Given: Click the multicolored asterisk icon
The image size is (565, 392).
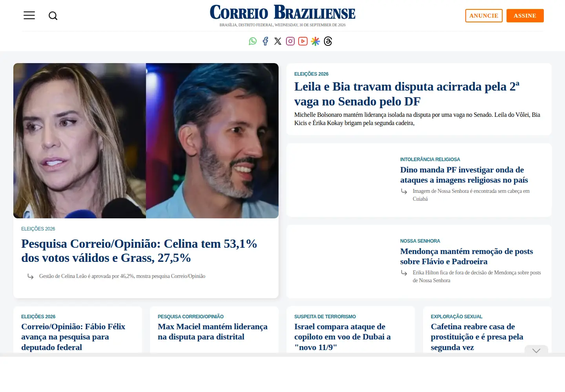Looking at the screenshot, I should [x=315, y=41].
